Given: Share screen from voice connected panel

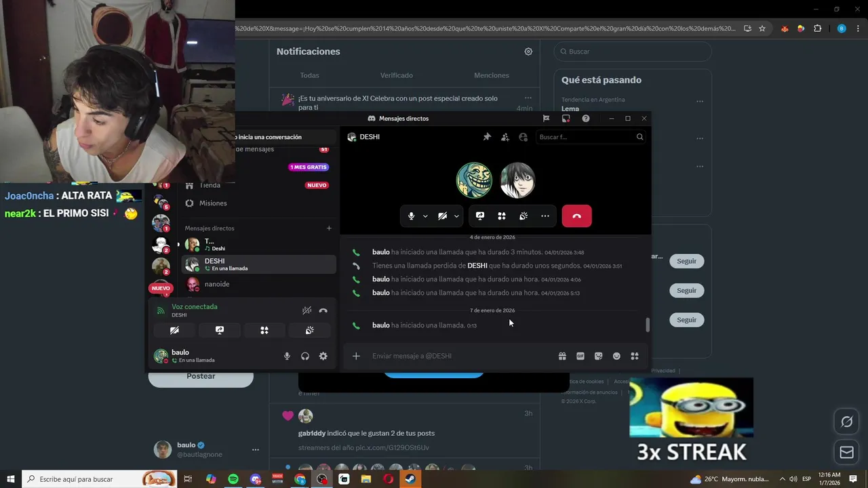Looking at the screenshot, I should click(219, 330).
